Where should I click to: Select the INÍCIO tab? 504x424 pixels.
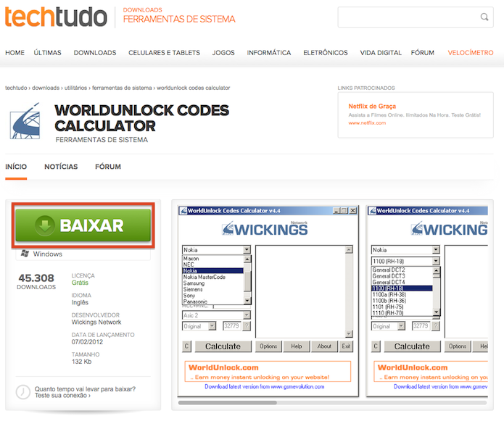pos(16,167)
